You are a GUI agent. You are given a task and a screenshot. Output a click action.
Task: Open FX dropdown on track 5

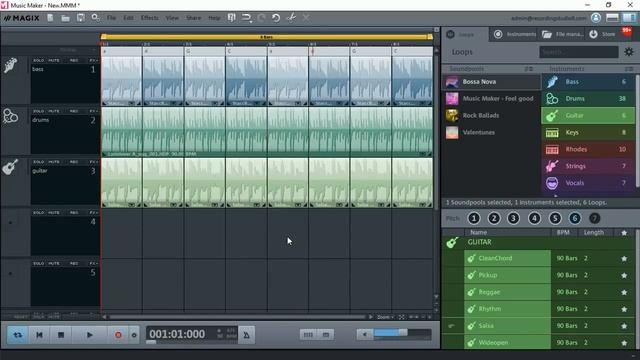[93, 264]
